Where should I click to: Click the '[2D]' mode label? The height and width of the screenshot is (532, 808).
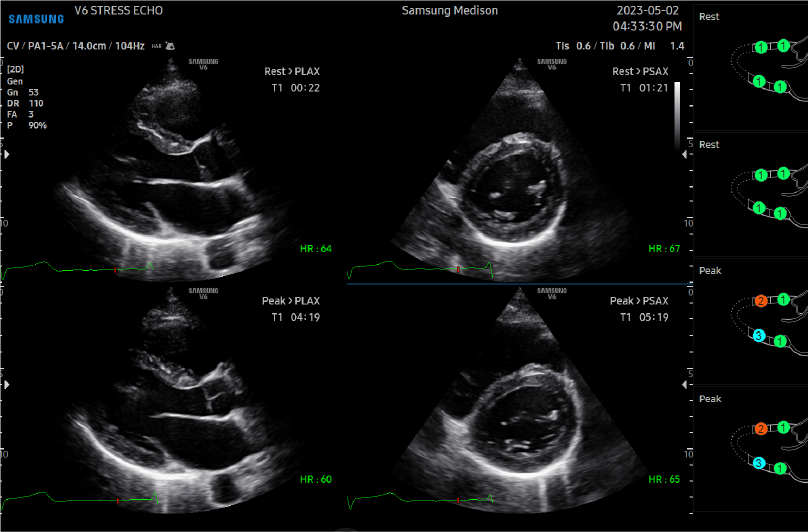click(x=15, y=69)
